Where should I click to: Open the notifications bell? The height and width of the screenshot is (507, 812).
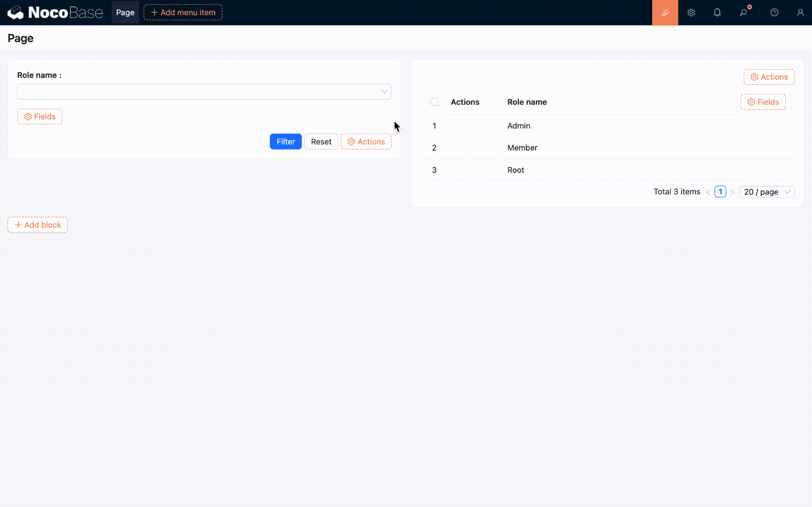click(x=717, y=12)
